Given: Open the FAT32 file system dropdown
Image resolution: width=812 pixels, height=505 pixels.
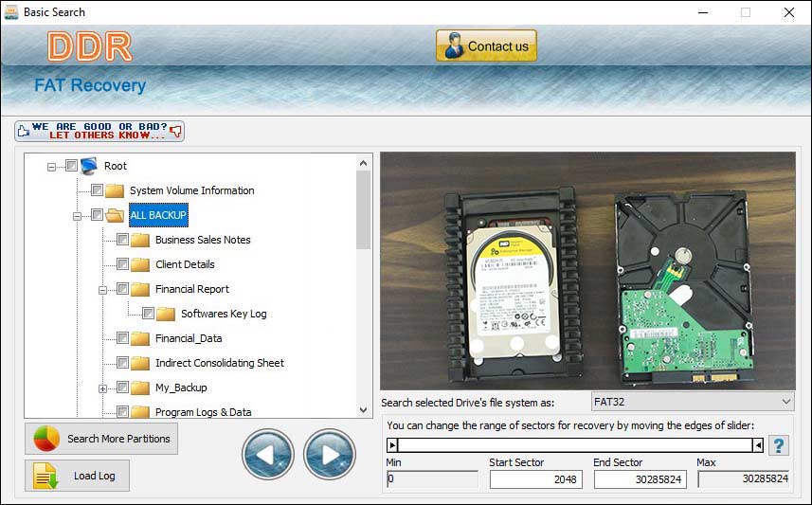Looking at the screenshot, I should (x=693, y=402).
